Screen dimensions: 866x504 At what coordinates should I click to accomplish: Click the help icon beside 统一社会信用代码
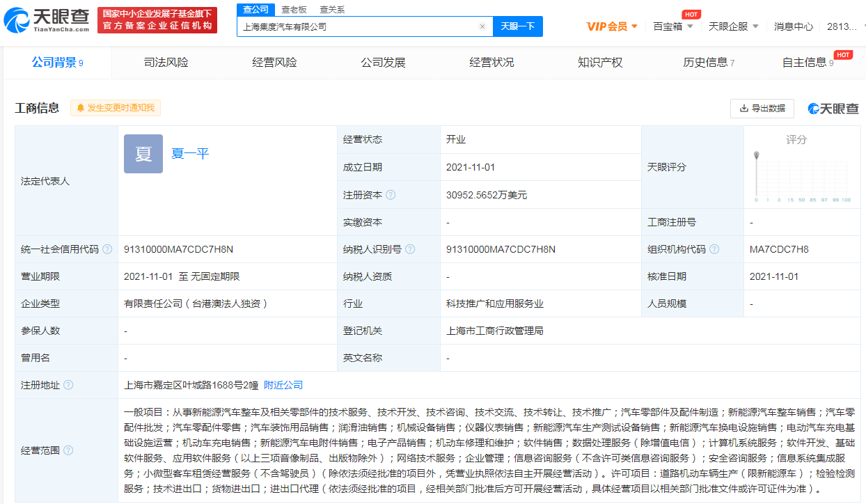[107, 249]
